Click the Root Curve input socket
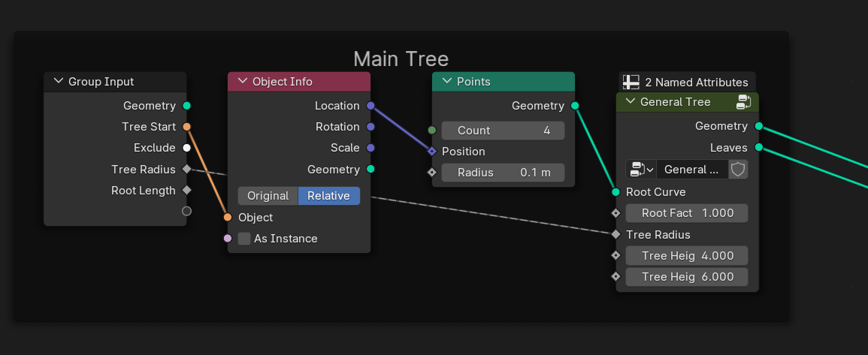868x355 pixels. [x=615, y=192]
